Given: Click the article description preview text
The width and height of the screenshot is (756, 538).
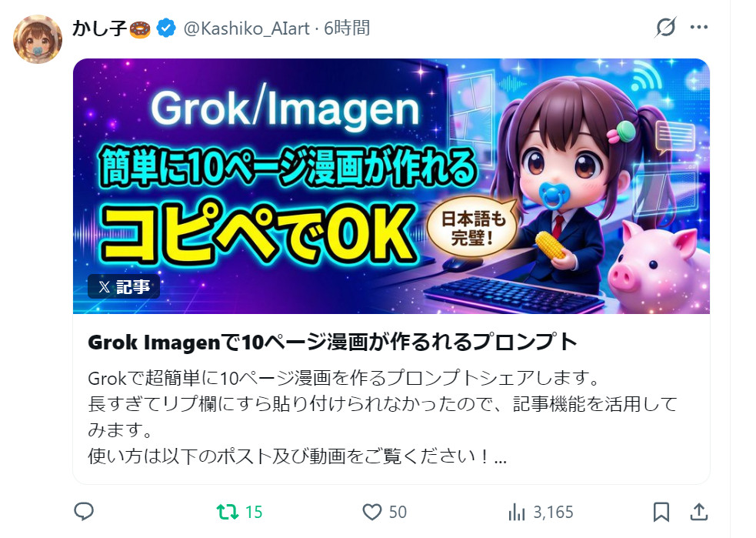Looking at the screenshot, I should point(382,417).
